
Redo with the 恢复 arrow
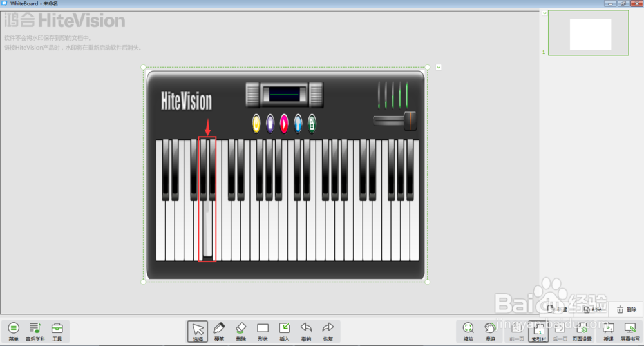[328, 332]
